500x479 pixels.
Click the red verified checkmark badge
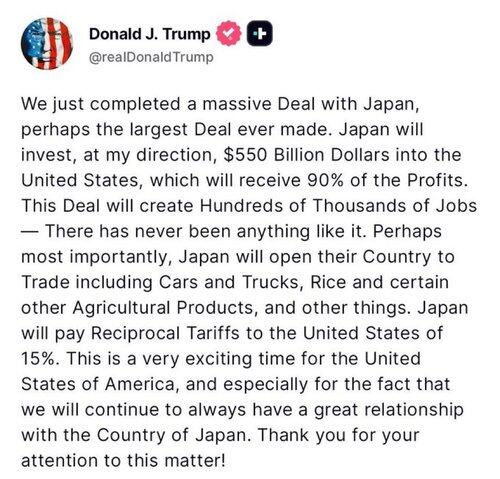[229, 33]
